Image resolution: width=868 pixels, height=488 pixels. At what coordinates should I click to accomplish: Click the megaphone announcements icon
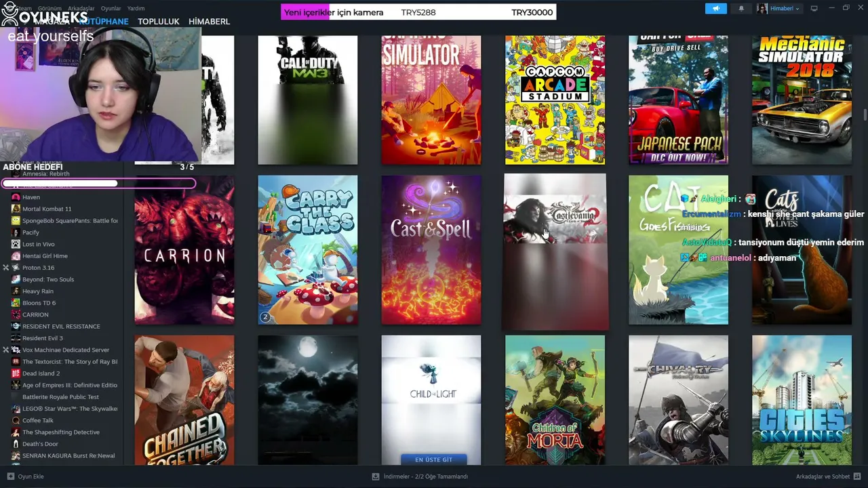715,8
